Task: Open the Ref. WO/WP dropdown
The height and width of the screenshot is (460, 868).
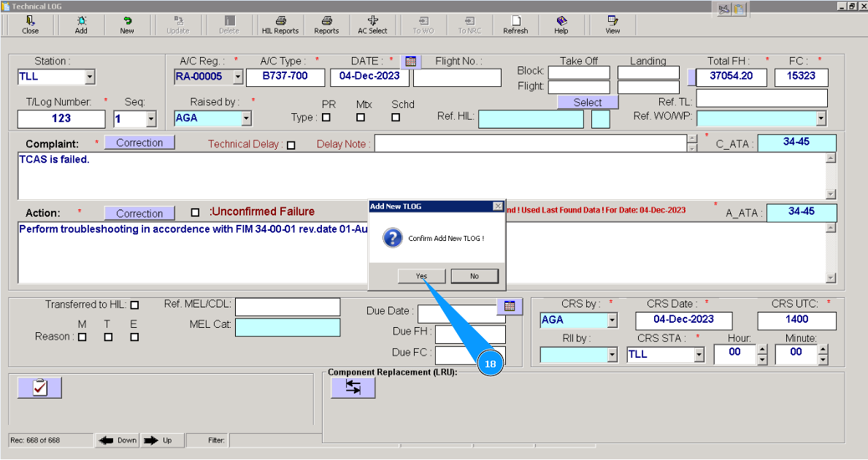Action: tap(821, 118)
